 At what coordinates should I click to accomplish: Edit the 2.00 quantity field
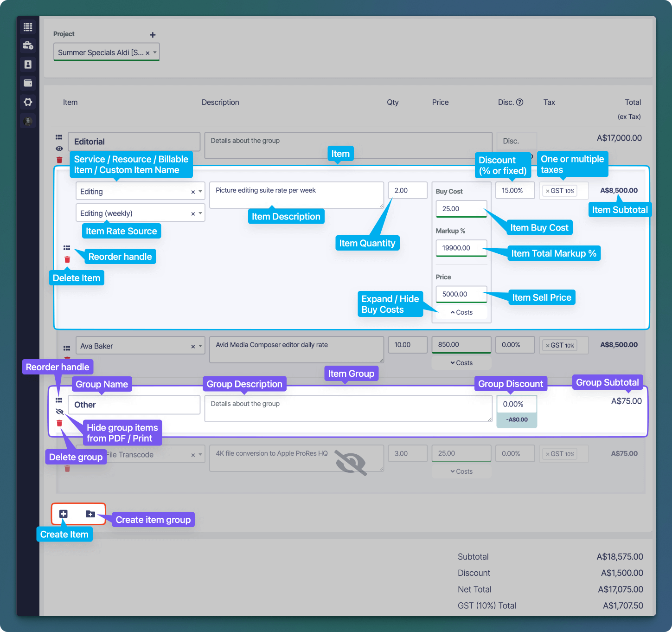(x=408, y=190)
